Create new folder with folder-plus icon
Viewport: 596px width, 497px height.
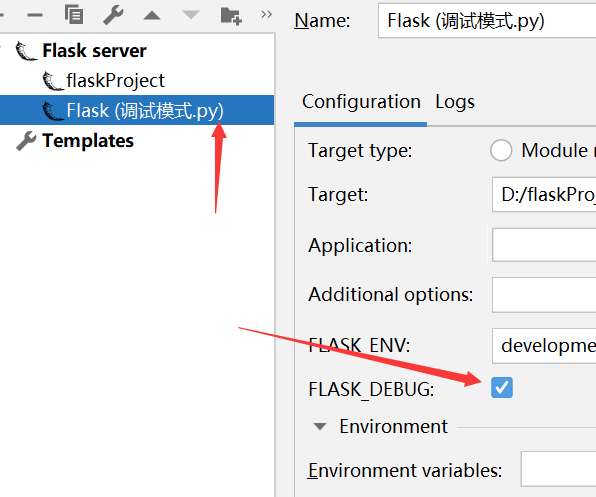point(231,16)
